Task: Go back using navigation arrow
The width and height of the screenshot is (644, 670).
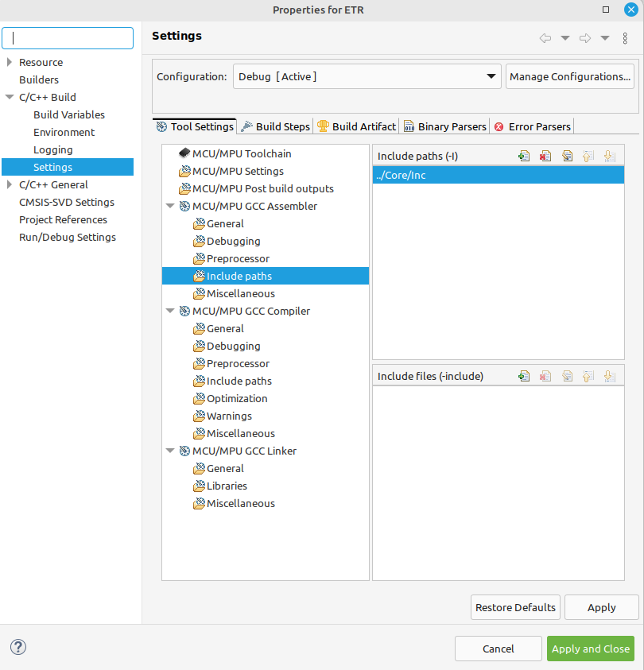Action: click(x=545, y=38)
